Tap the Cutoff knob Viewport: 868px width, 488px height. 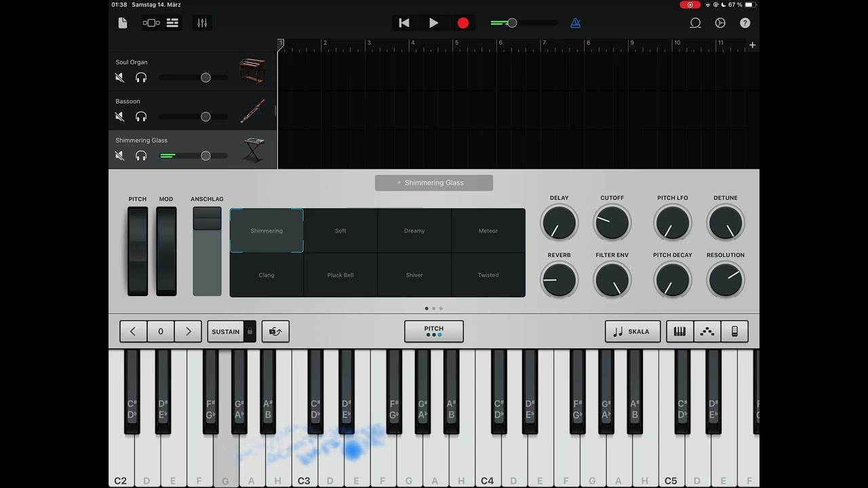click(x=612, y=222)
